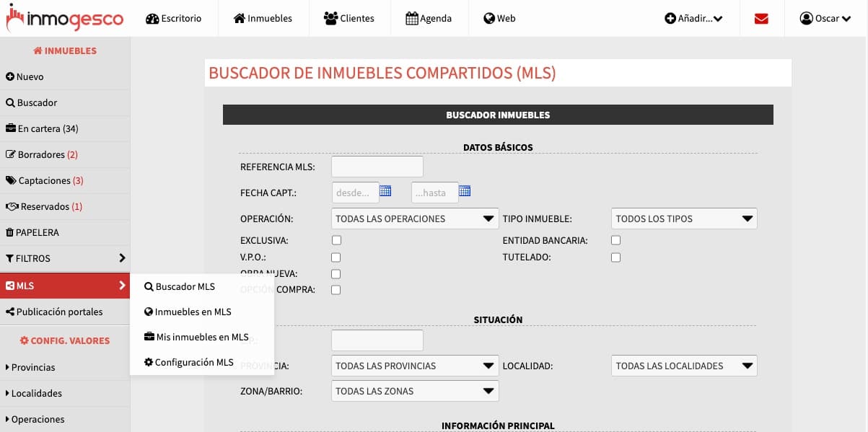Expand the Oscar user menu
868x432 pixels.
click(x=825, y=19)
